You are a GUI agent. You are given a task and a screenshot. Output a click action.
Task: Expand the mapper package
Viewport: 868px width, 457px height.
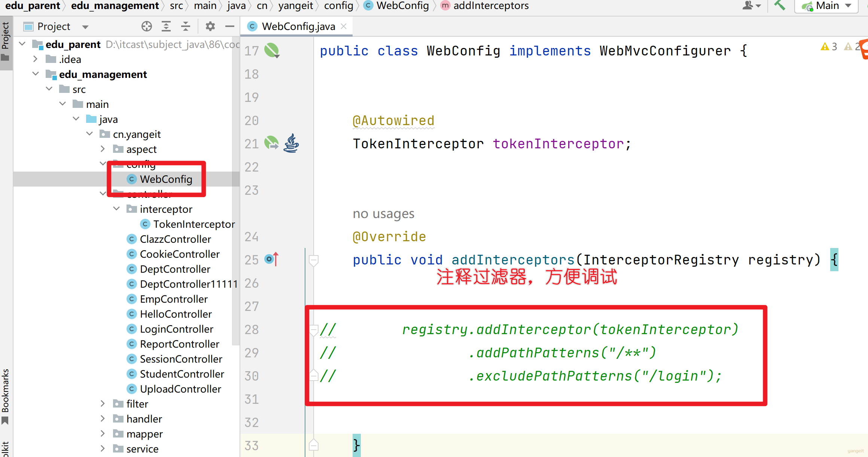[103, 434]
